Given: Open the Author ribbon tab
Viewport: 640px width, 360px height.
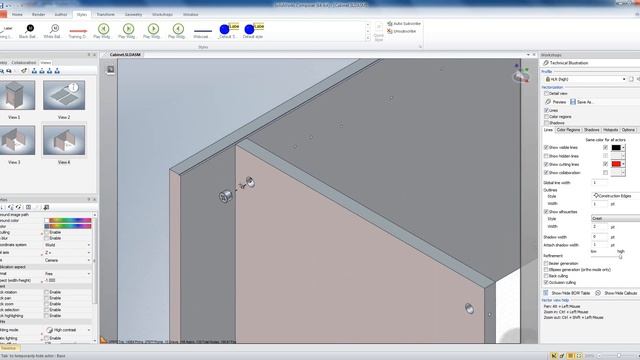Looking at the screenshot, I should pyautogui.click(x=61, y=14).
